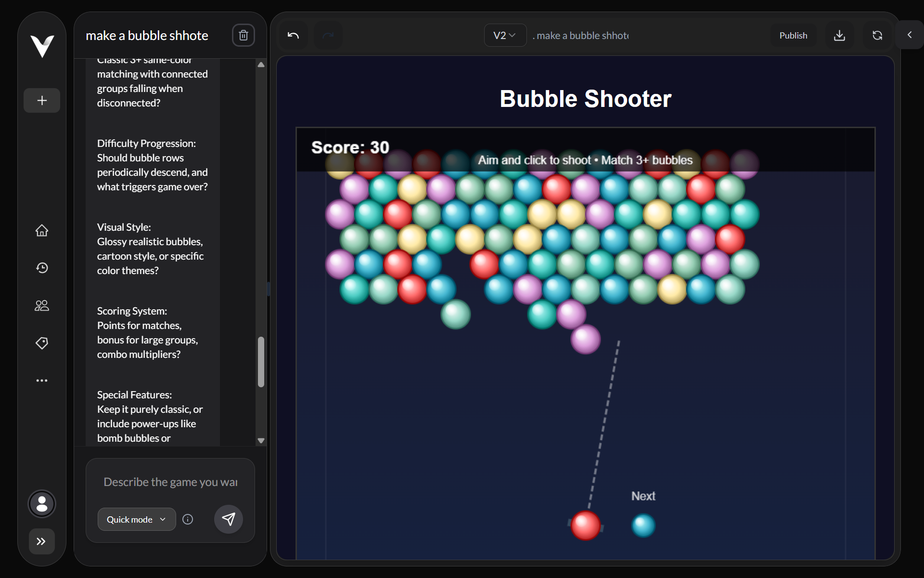Viewport: 924px width, 578px height.
Task: Collapse panel with left chevron arrow
Action: (x=909, y=35)
